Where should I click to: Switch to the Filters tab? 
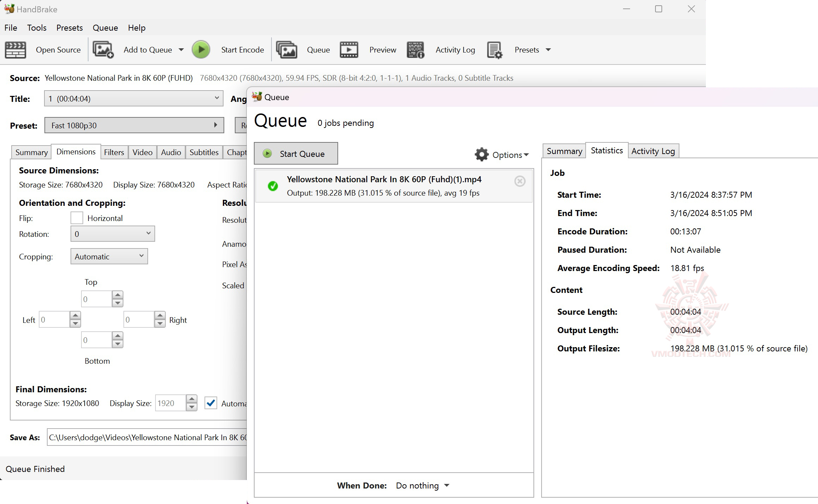(114, 152)
